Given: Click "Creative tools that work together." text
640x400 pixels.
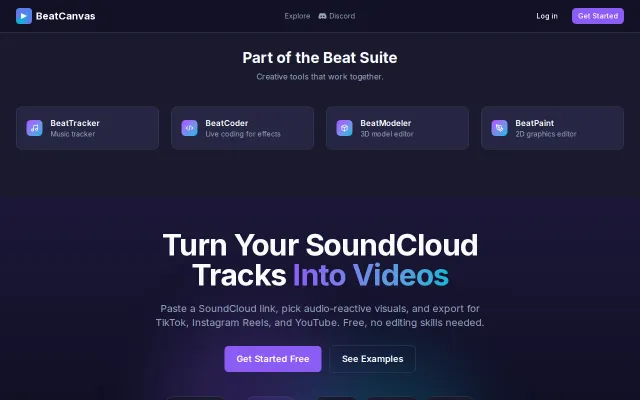Looking at the screenshot, I should [x=320, y=77].
